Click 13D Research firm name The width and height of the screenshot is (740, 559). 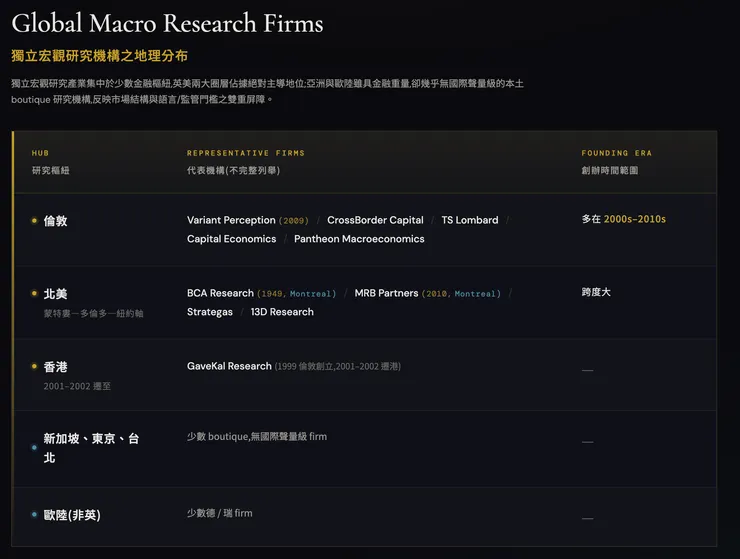282,312
